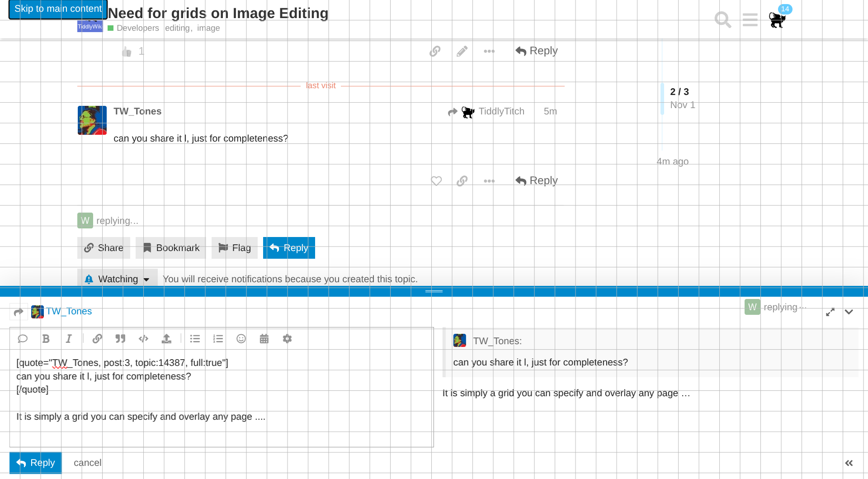Insert preformatted code with code icon
868x479 pixels.
tap(143, 339)
